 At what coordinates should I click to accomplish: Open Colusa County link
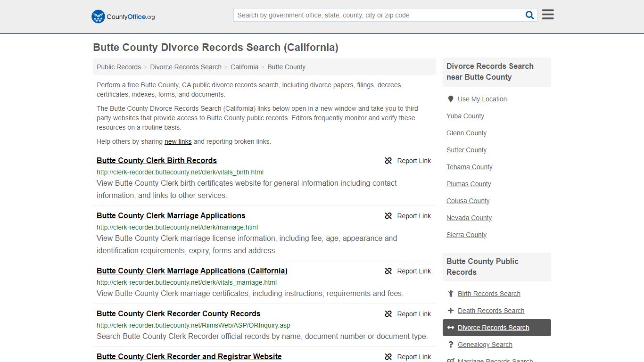[468, 201]
